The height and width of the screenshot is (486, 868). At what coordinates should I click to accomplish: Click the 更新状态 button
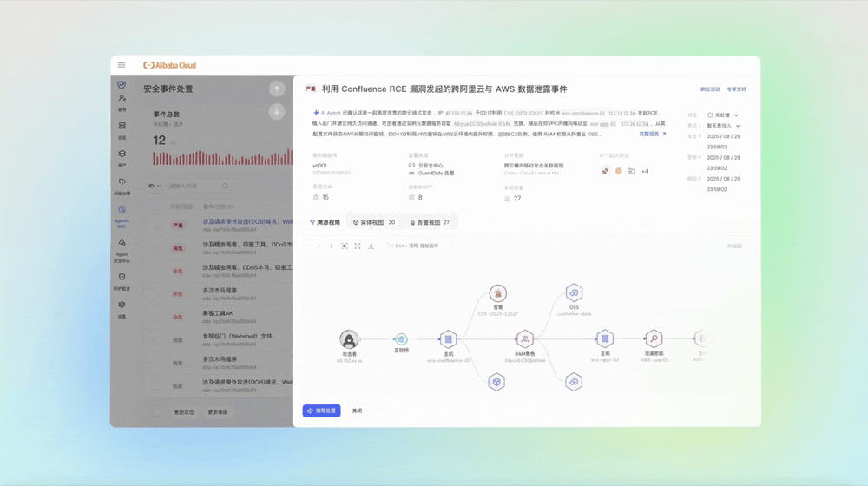coord(184,412)
